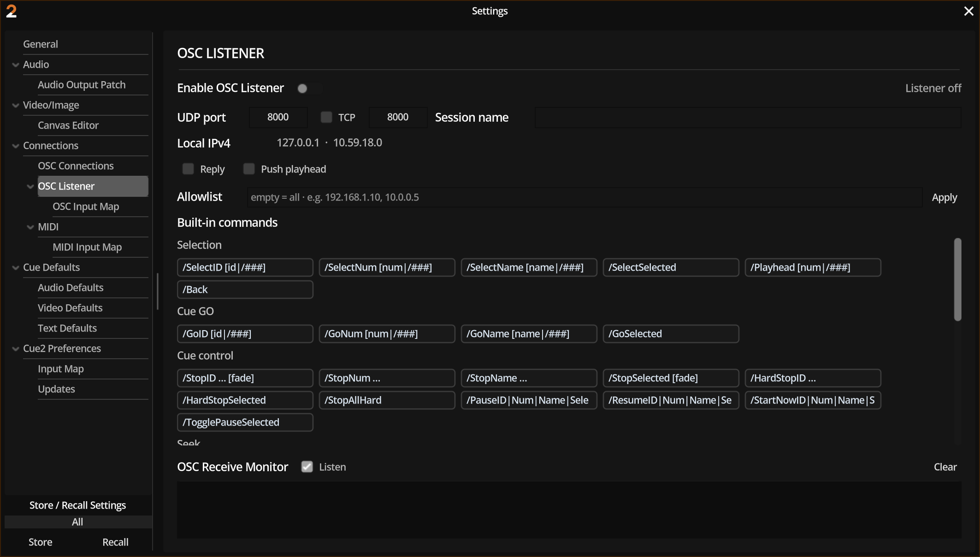The image size is (980, 557).
Task: Click the Recall button
Action: tap(115, 542)
